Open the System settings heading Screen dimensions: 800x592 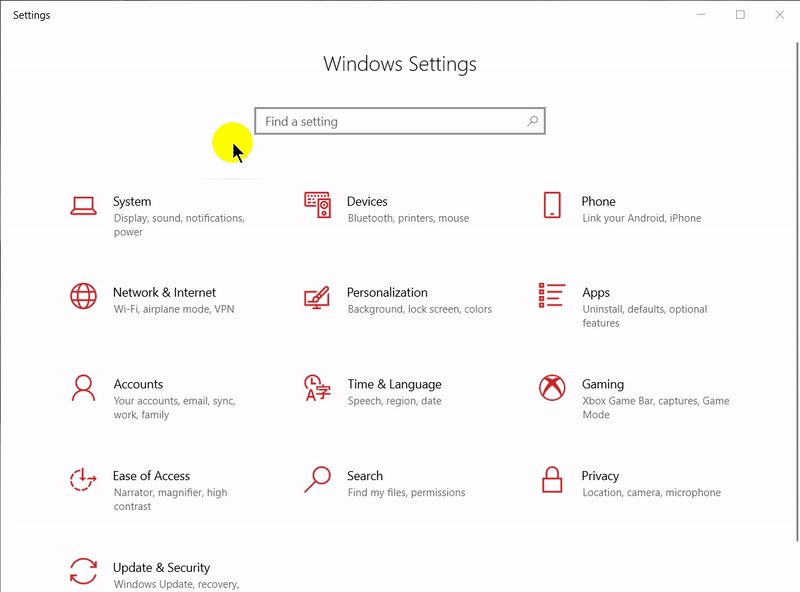click(132, 201)
